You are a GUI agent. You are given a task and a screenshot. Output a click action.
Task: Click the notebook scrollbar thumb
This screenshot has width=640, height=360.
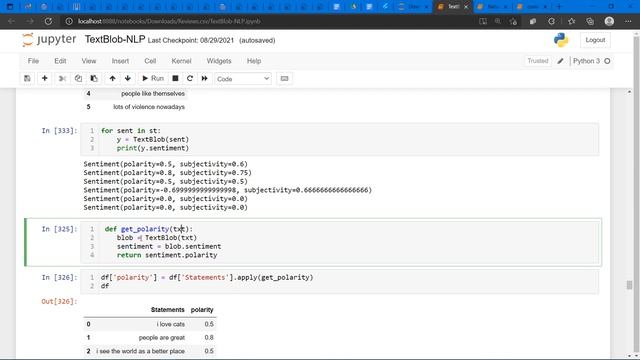click(629, 285)
